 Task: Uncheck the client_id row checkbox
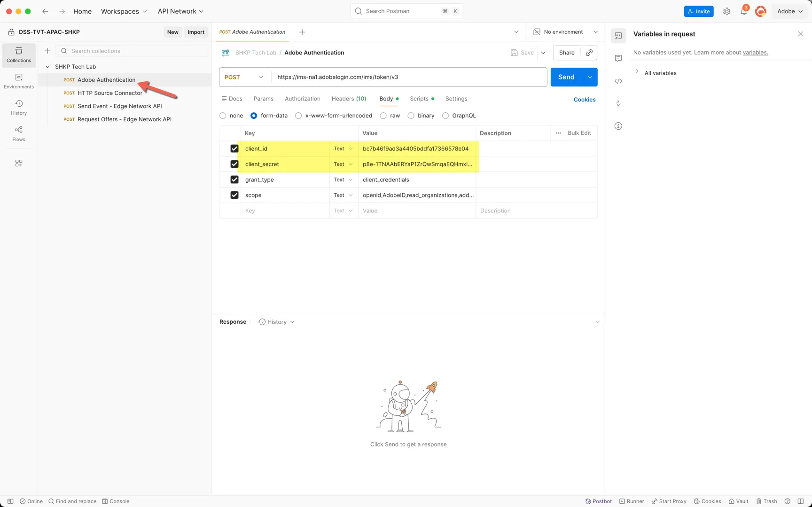pyautogui.click(x=234, y=148)
